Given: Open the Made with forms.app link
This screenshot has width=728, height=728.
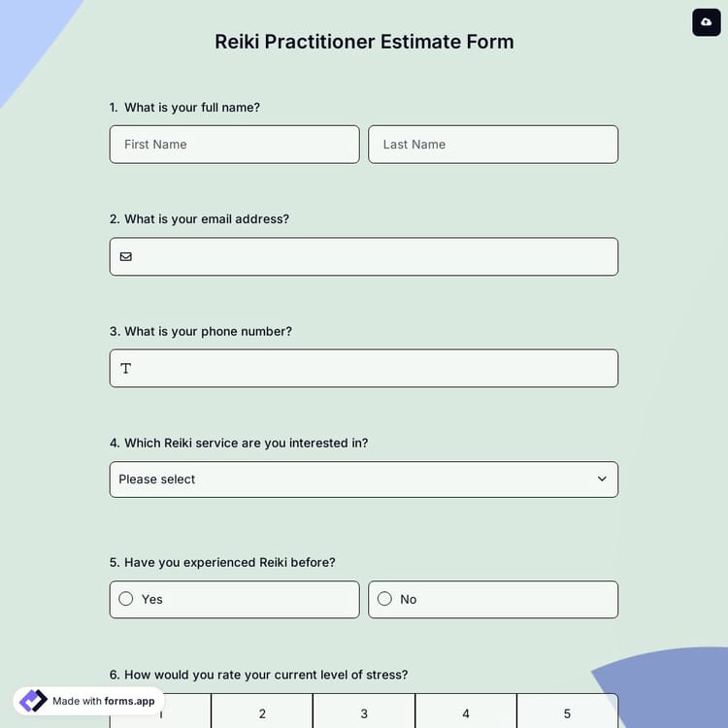Looking at the screenshot, I should tap(103, 701).
